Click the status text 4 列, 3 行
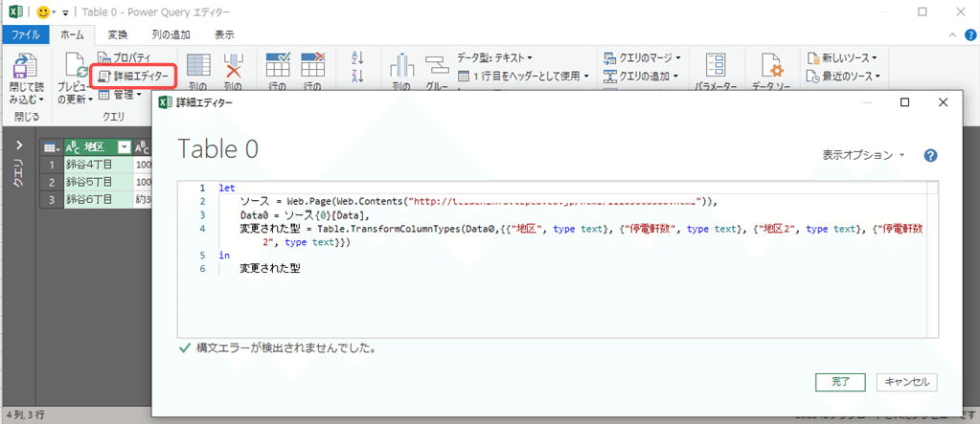 tap(26, 414)
